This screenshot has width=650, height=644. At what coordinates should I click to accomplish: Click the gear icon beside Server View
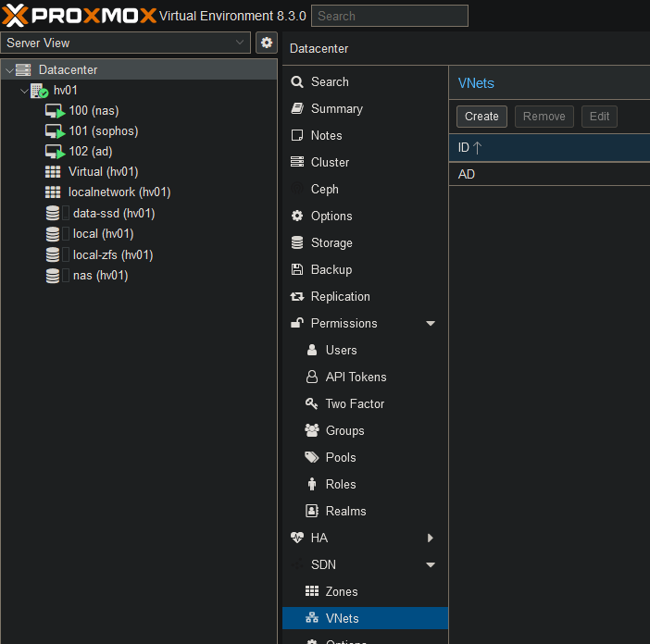tap(267, 43)
